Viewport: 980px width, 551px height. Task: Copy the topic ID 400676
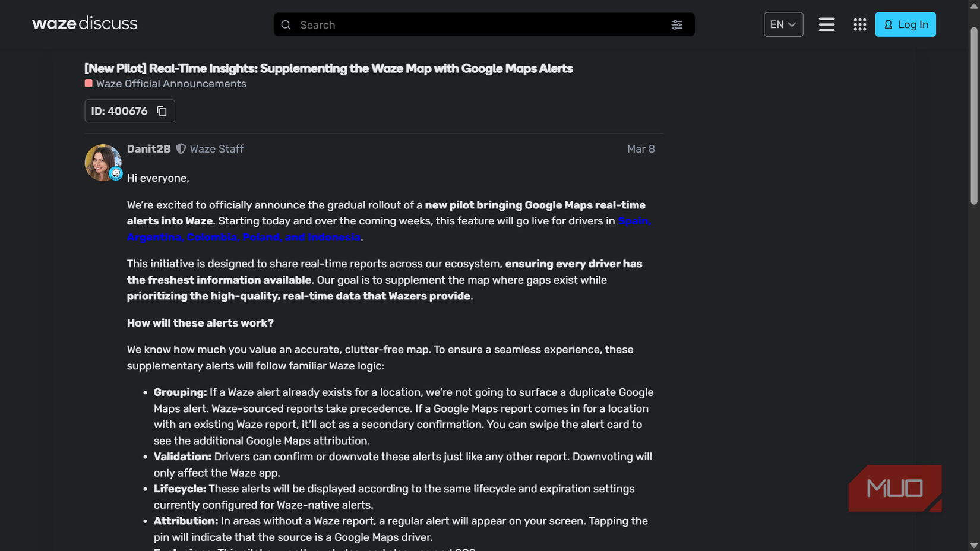pyautogui.click(x=162, y=111)
